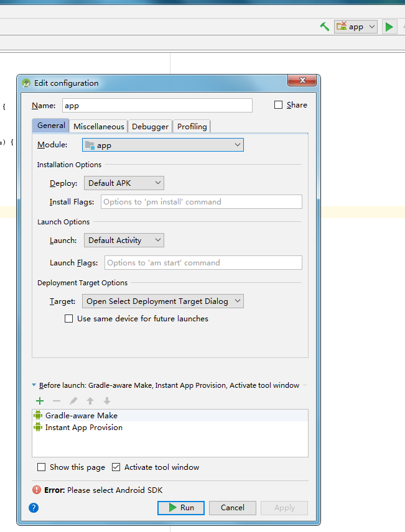The height and width of the screenshot is (532, 405).
Task: Select the Instant App Provision task row
Action: point(170,428)
